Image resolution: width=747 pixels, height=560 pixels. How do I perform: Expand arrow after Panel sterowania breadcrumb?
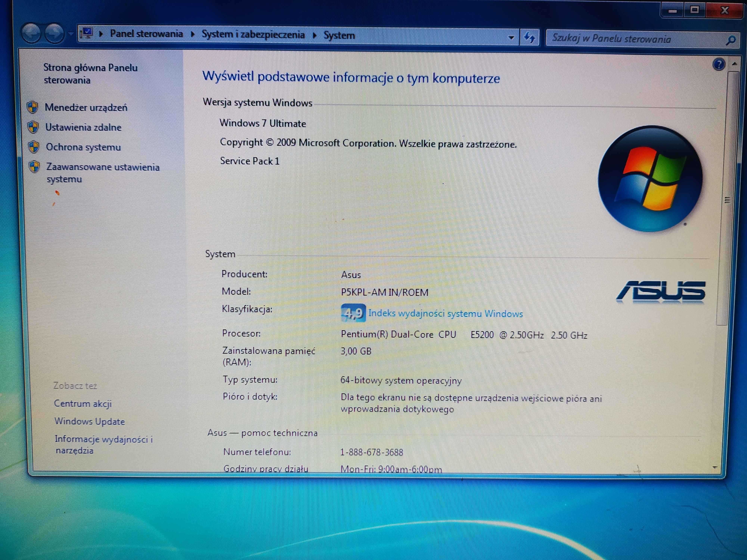pyautogui.click(x=193, y=34)
